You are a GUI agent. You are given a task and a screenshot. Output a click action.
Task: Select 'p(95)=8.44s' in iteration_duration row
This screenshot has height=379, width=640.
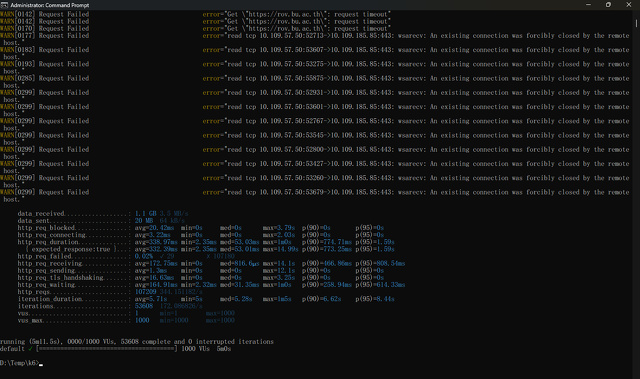pos(375,299)
